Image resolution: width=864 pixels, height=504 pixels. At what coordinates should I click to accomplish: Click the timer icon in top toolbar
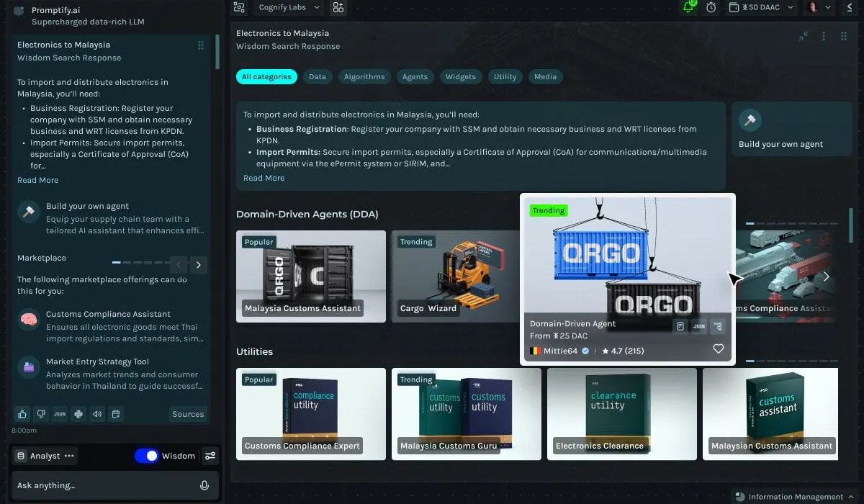click(711, 8)
